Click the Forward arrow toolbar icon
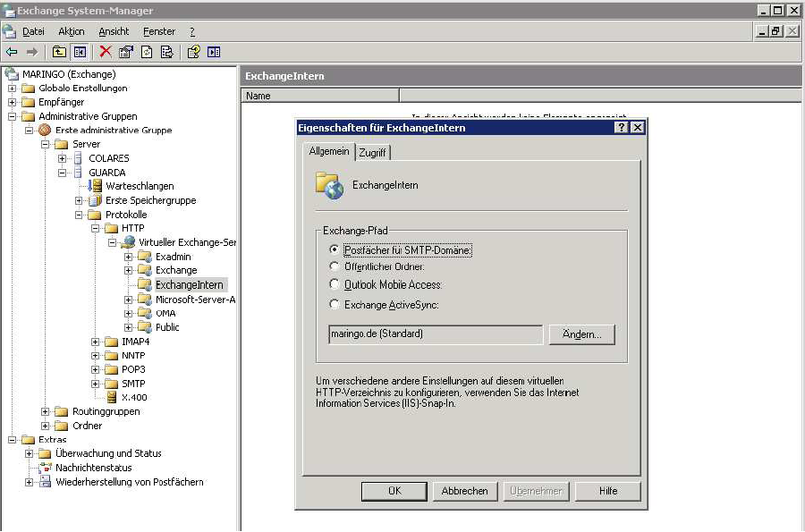This screenshot has width=805, height=532. (32, 52)
